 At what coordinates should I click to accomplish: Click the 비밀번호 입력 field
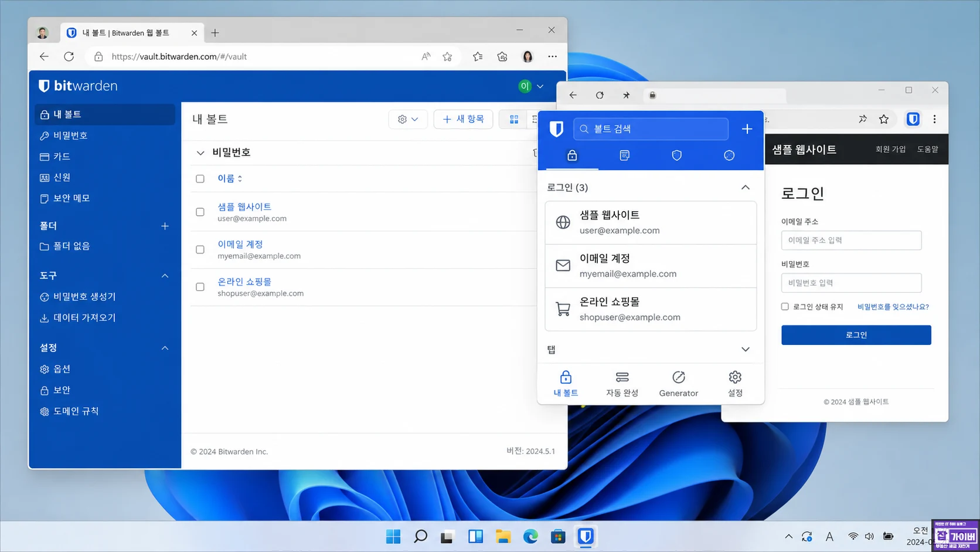[851, 283]
